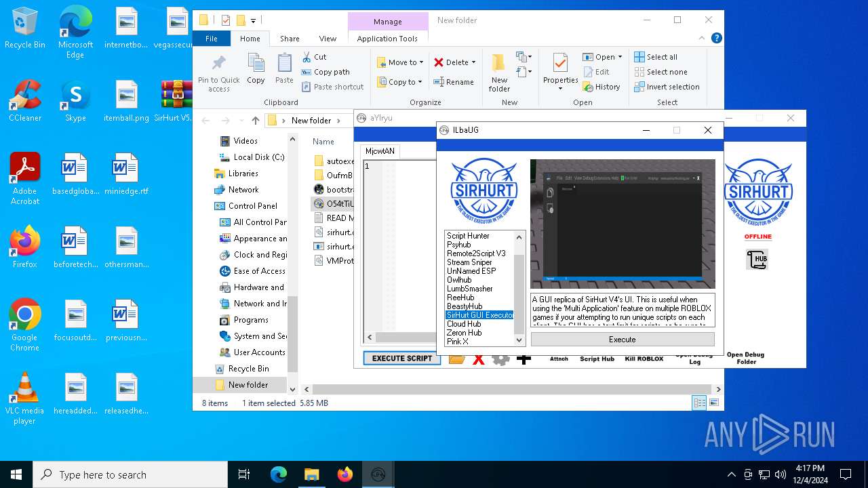Click Select all in Select group
This screenshot has width=868, height=488.
click(x=656, y=57)
